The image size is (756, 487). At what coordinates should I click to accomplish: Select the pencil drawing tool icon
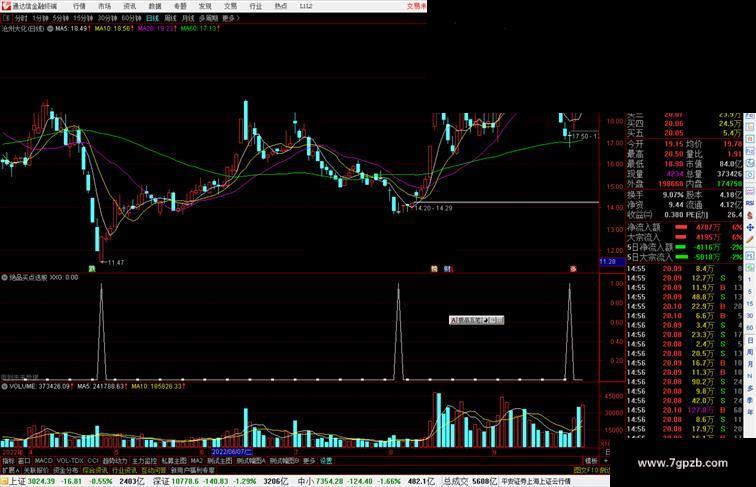750,239
